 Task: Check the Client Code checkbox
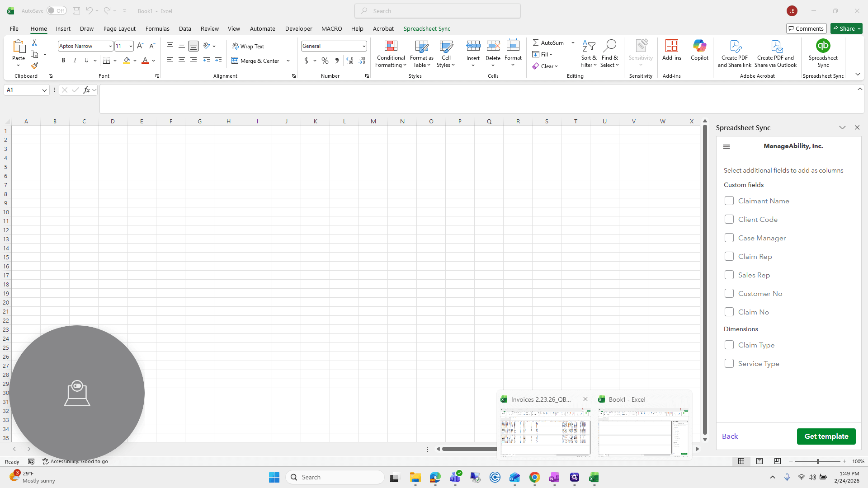pos(729,219)
